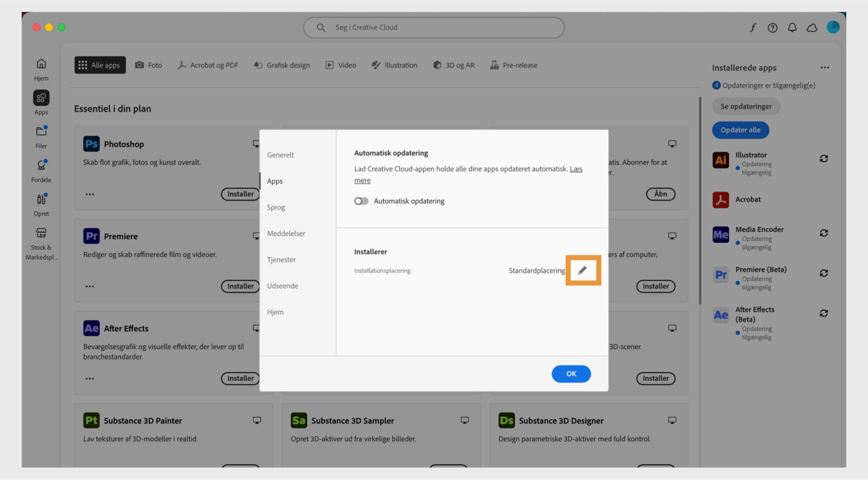Image resolution: width=868 pixels, height=480 pixels.
Task: Open more options on the After Effects card
Action: point(90,379)
